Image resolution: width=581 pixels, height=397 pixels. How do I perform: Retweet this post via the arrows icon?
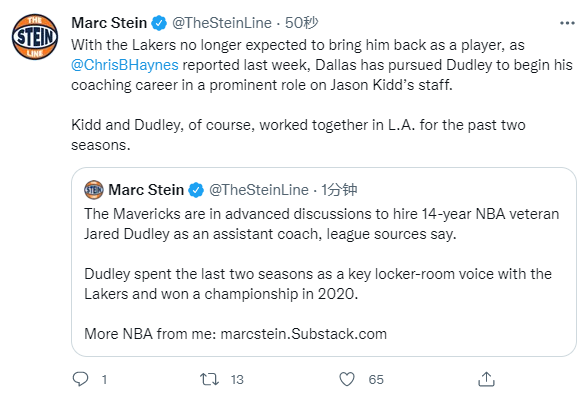(x=209, y=379)
